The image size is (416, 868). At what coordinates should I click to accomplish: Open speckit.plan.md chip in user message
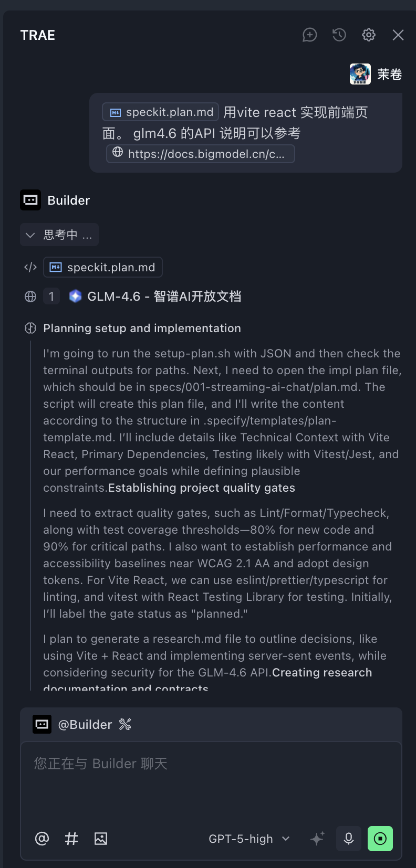point(161,112)
